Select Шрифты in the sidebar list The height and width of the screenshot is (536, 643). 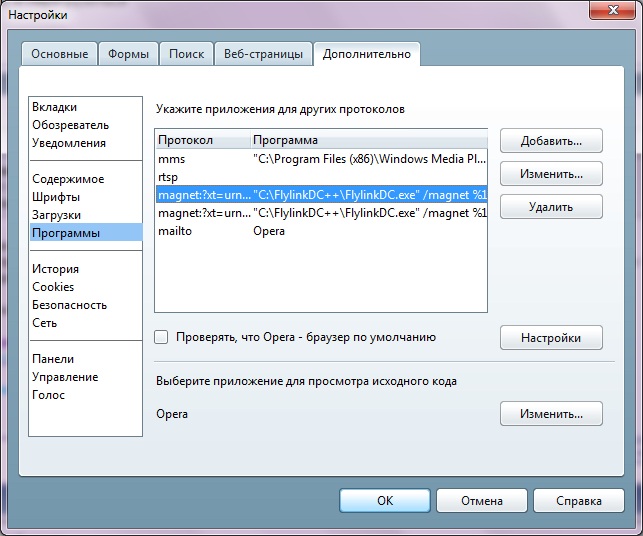click(56, 197)
